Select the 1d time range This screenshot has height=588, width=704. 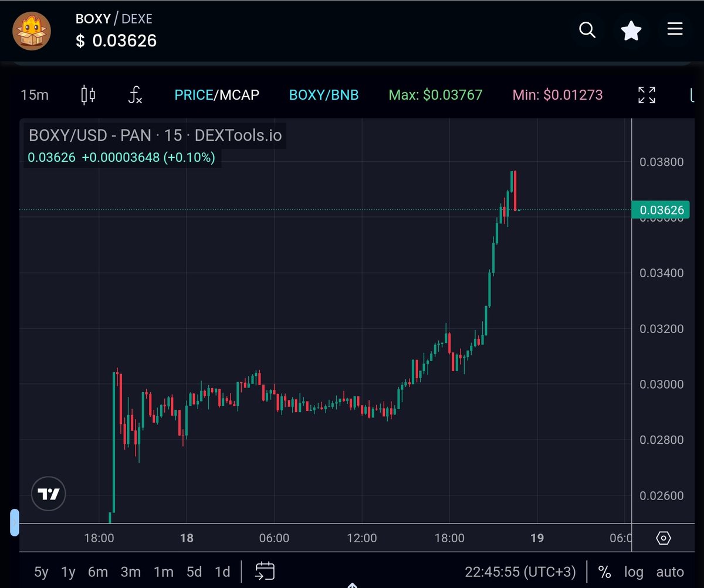pyautogui.click(x=222, y=572)
